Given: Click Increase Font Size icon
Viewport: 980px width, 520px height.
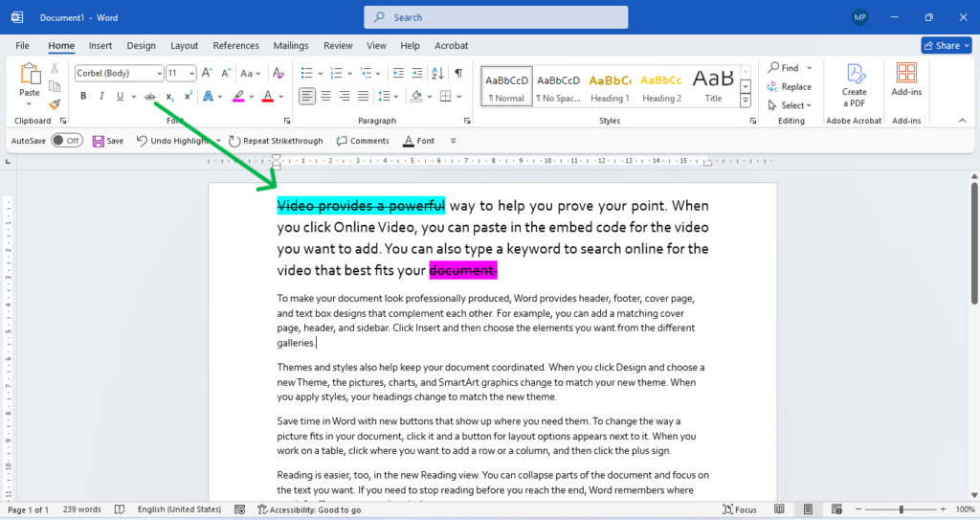Looking at the screenshot, I should pyautogui.click(x=207, y=73).
